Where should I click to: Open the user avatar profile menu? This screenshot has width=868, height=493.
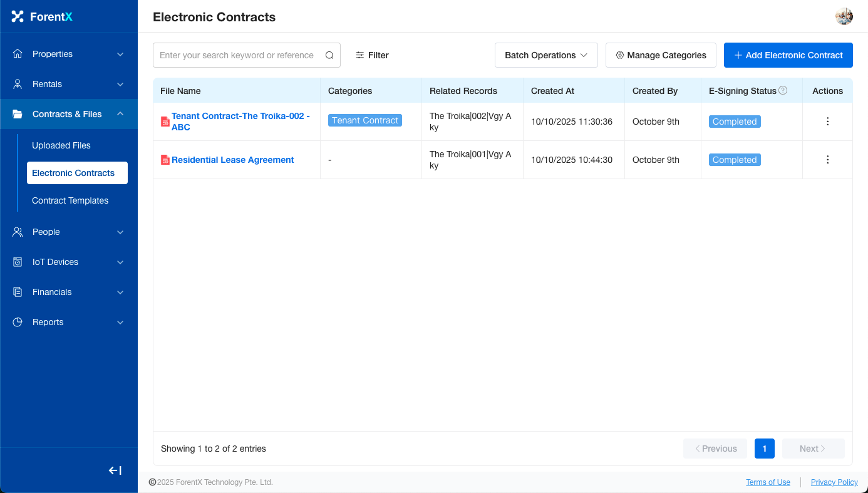[x=844, y=17]
